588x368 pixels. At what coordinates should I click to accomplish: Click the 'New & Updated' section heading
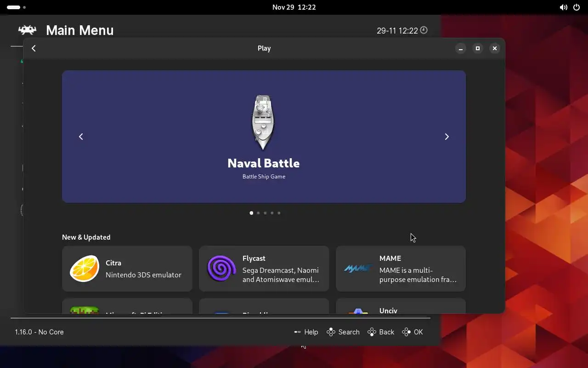click(x=86, y=237)
